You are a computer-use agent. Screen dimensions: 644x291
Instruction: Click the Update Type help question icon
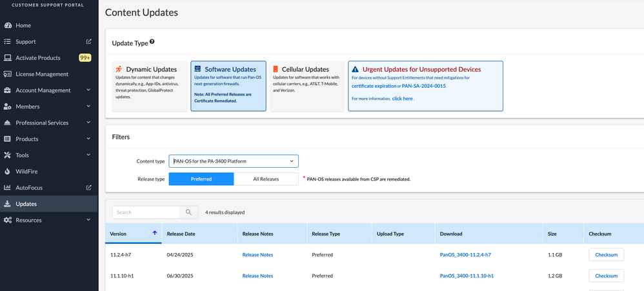[x=152, y=42]
